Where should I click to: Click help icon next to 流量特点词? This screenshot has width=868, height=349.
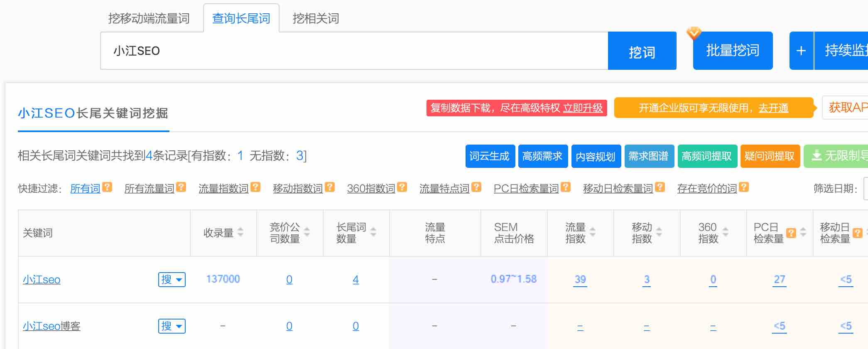pyautogui.click(x=476, y=187)
